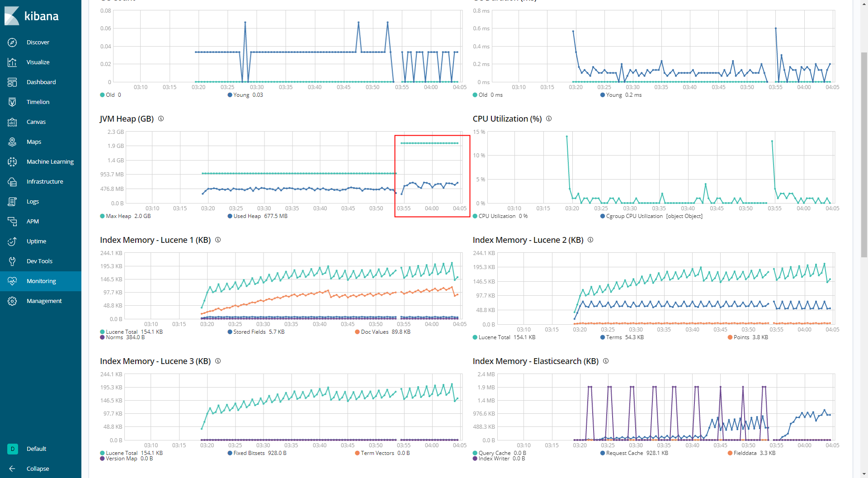Click the Norms purple legend swatch

coord(102,337)
